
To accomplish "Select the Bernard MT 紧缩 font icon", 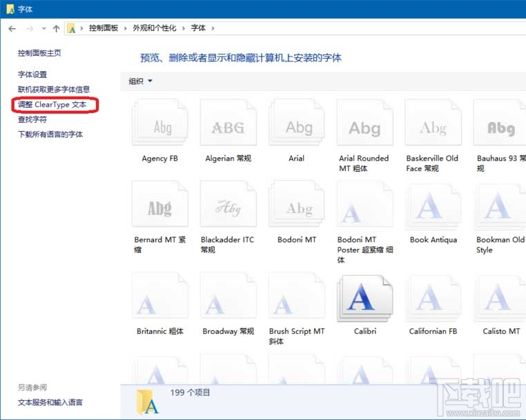I will click(160, 204).
